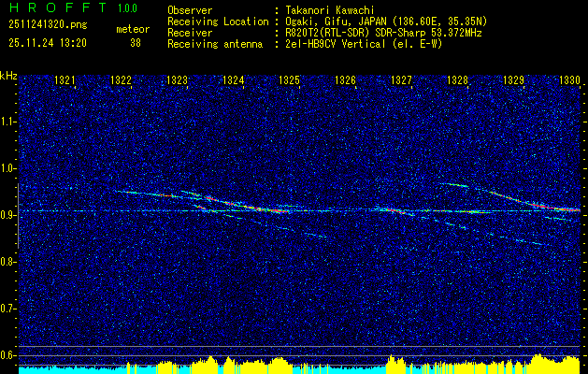This screenshot has height=374, width=588.
Task: Select the filename 2511241320.png
Action: (48, 25)
